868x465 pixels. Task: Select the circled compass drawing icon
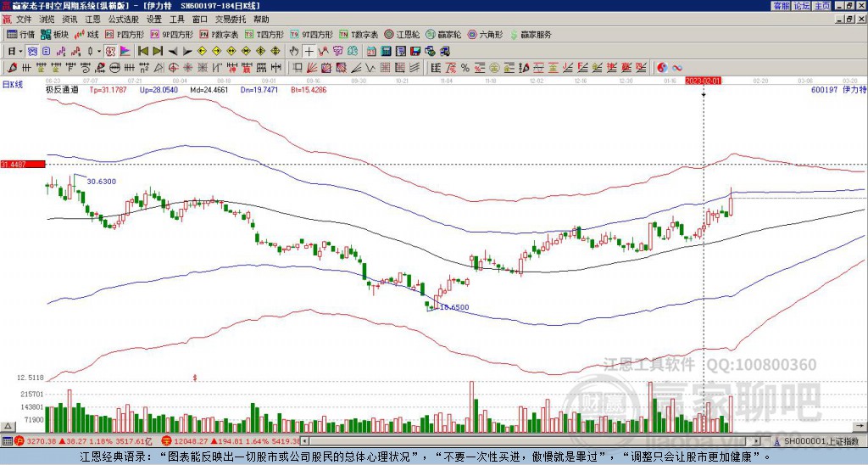(115, 68)
